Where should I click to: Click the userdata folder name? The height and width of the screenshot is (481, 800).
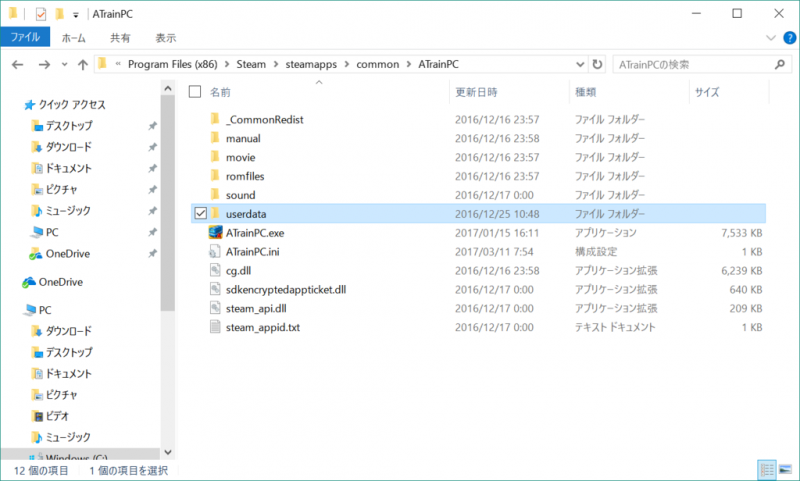pyautogui.click(x=246, y=214)
